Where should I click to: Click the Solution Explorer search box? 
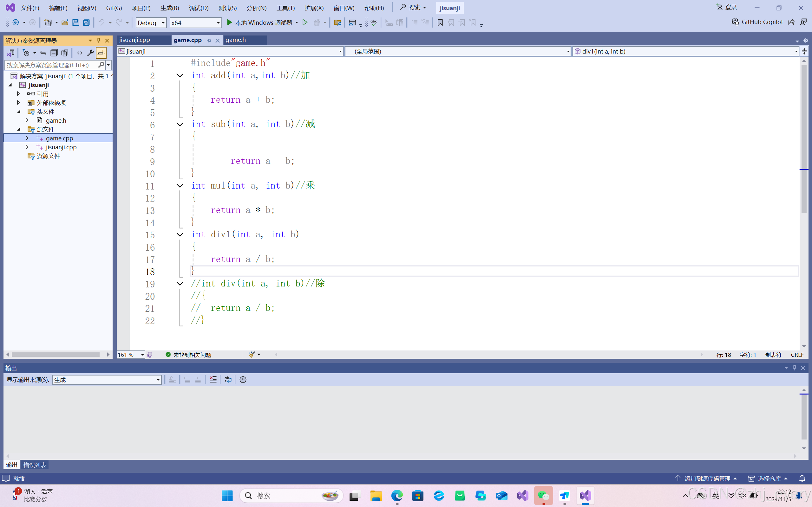pyautogui.click(x=50, y=65)
